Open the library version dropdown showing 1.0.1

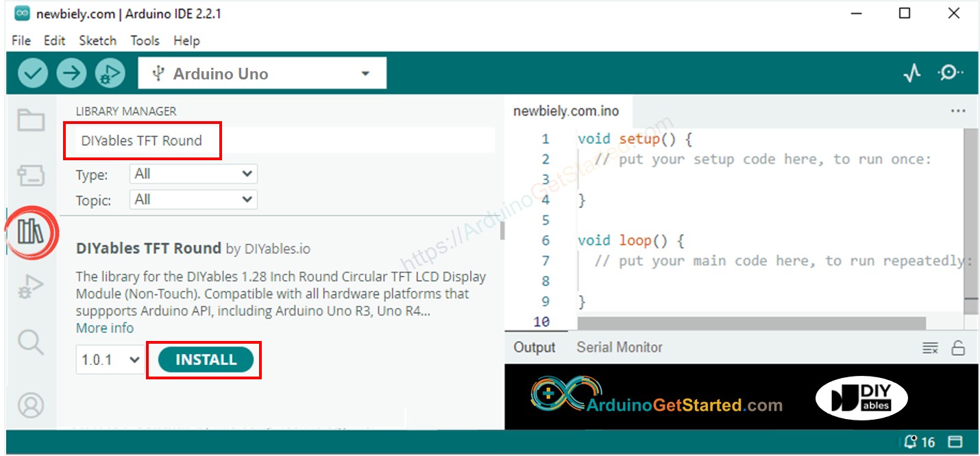(109, 359)
